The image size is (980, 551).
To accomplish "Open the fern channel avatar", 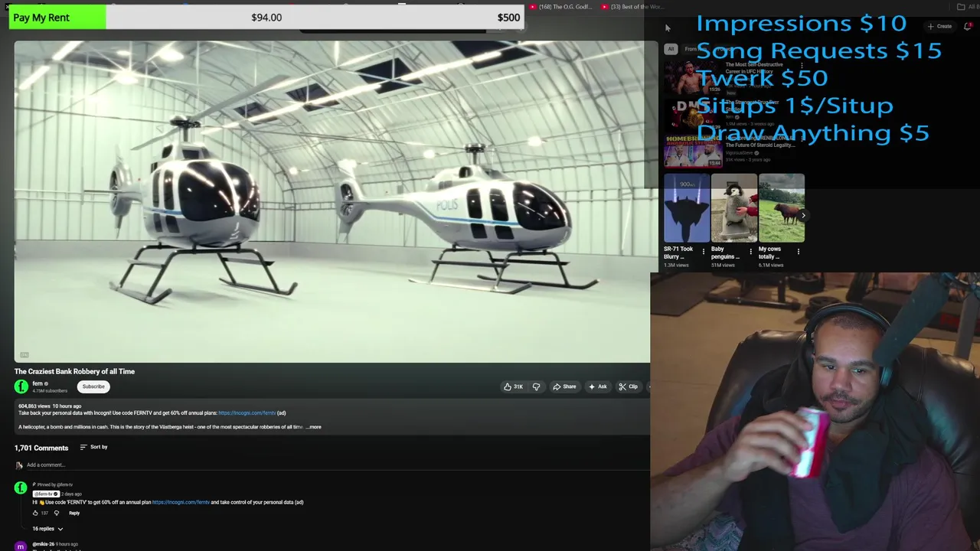I will tap(21, 386).
